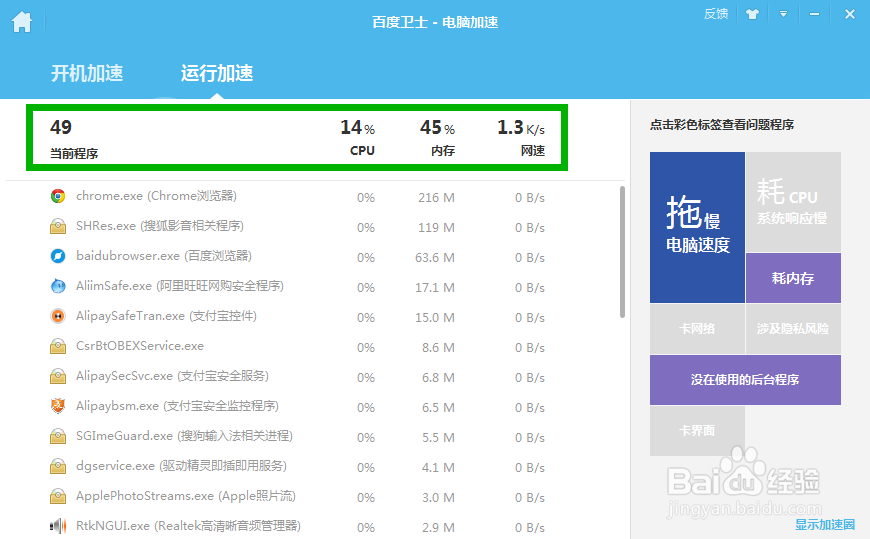Click the chrome.exe Chrome icon
Screen dimensions: 870x539
pos(58,196)
